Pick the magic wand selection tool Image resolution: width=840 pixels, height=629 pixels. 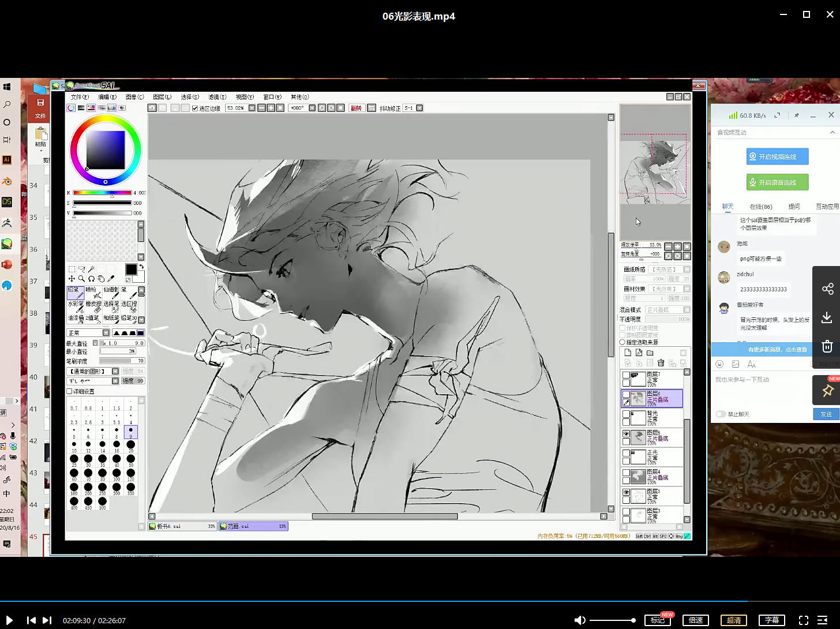point(91,269)
